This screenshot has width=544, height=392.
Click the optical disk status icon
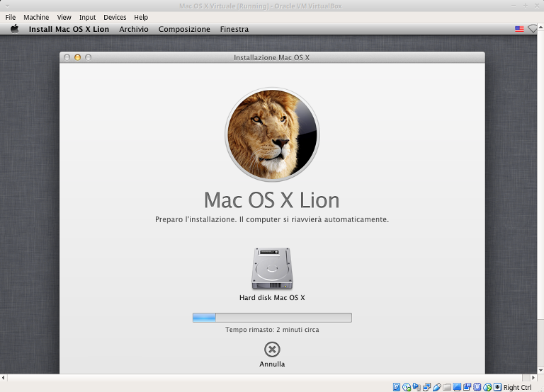pos(407,387)
